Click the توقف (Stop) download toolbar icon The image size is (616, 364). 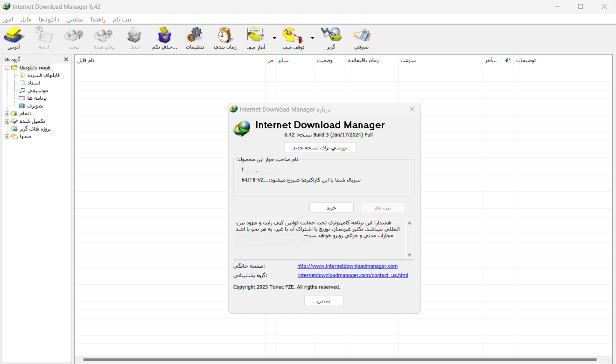click(74, 38)
